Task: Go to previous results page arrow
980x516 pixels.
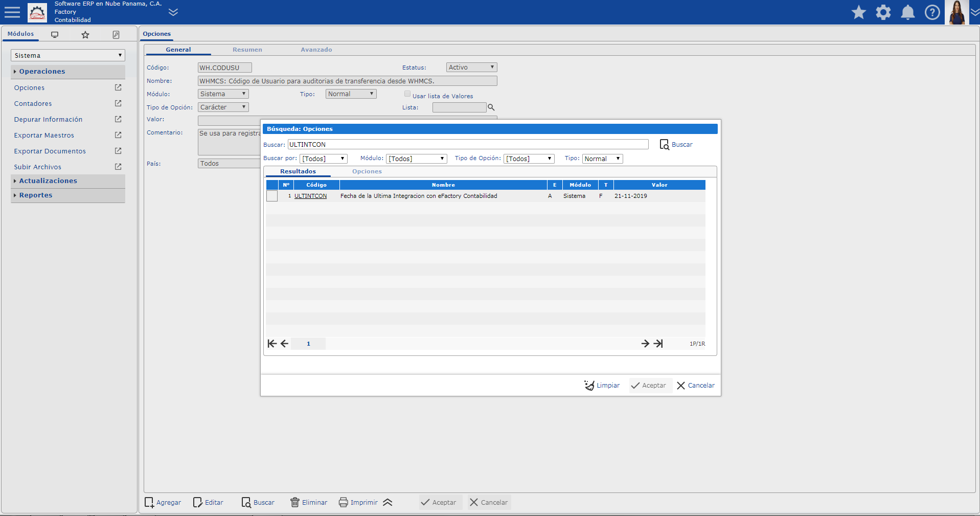Action: [285, 344]
